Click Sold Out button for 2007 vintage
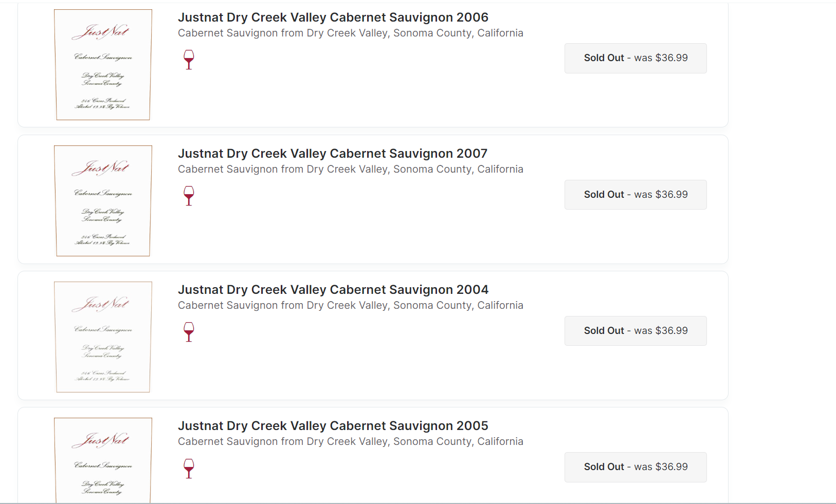 pyautogui.click(x=635, y=195)
